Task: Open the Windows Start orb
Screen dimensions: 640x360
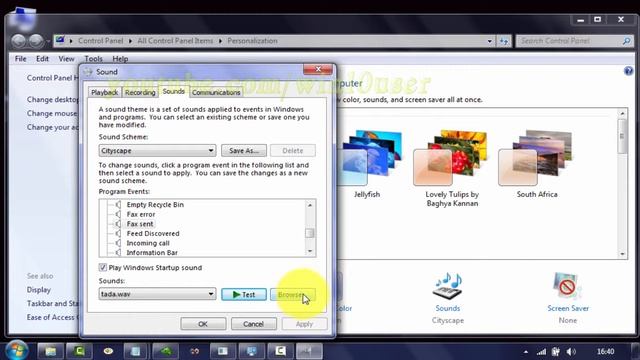Action: (16, 351)
